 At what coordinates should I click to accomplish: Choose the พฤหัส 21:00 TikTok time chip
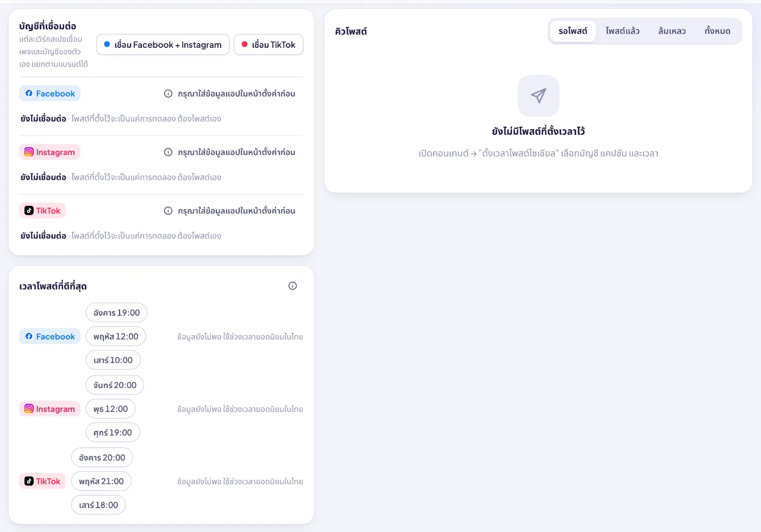(101, 481)
